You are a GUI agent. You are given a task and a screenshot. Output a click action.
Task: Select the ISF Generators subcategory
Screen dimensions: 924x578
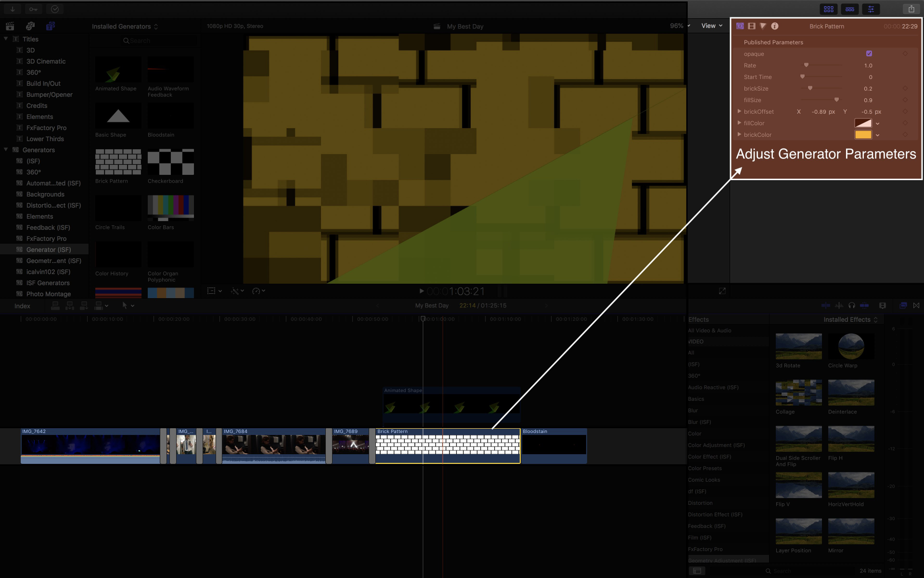pyautogui.click(x=48, y=283)
